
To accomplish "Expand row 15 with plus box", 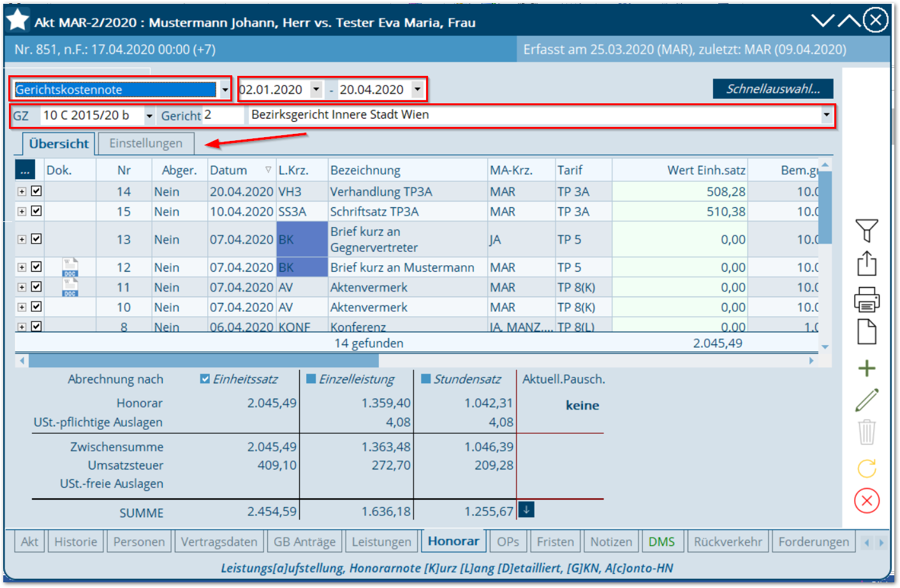I will (x=22, y=211).
